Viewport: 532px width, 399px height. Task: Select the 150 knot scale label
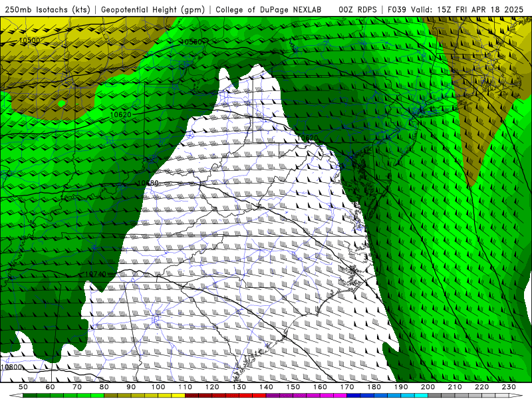pos(293,387)
